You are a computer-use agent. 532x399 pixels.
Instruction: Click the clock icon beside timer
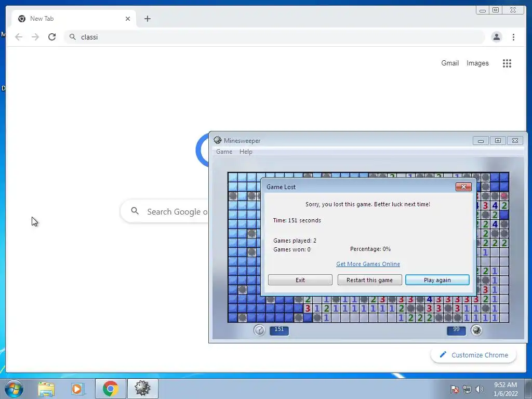259,330
